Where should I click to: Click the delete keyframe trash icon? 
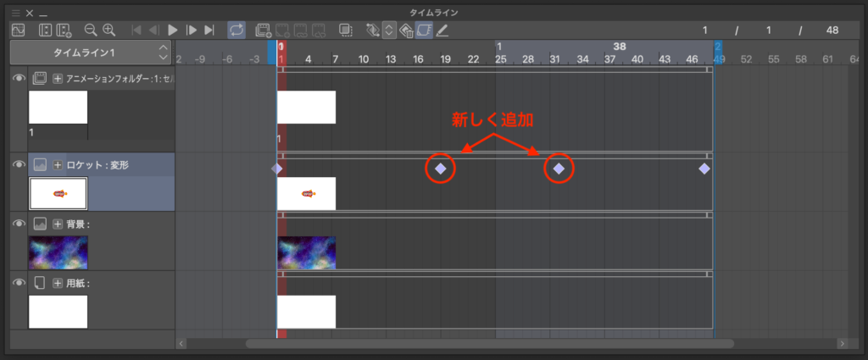[x=406, y=30]
